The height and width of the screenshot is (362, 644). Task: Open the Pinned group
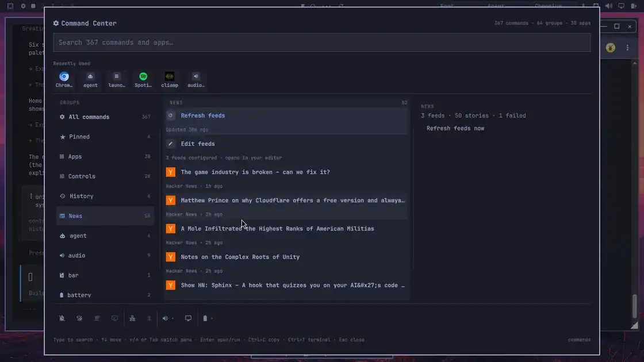click(105, 137)
